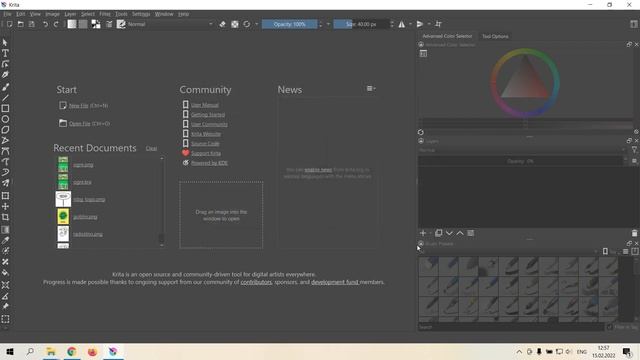
Task: Open the Settings menu
Action: (141, 14)
